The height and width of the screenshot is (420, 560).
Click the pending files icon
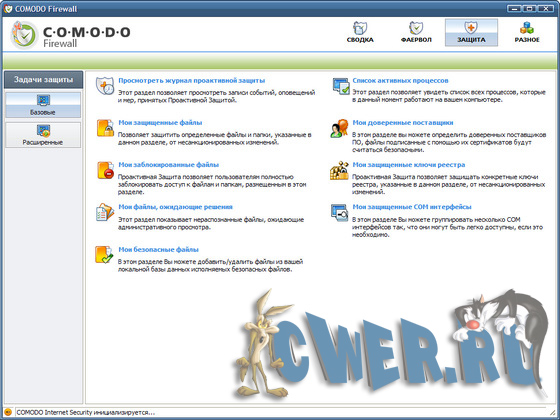point(105,212)
